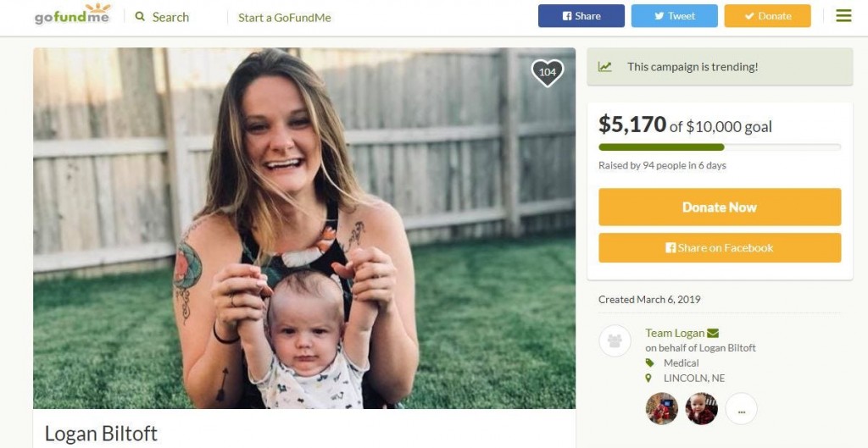
Task: Click the Share on Facebook button
Action: coord(720,248)
